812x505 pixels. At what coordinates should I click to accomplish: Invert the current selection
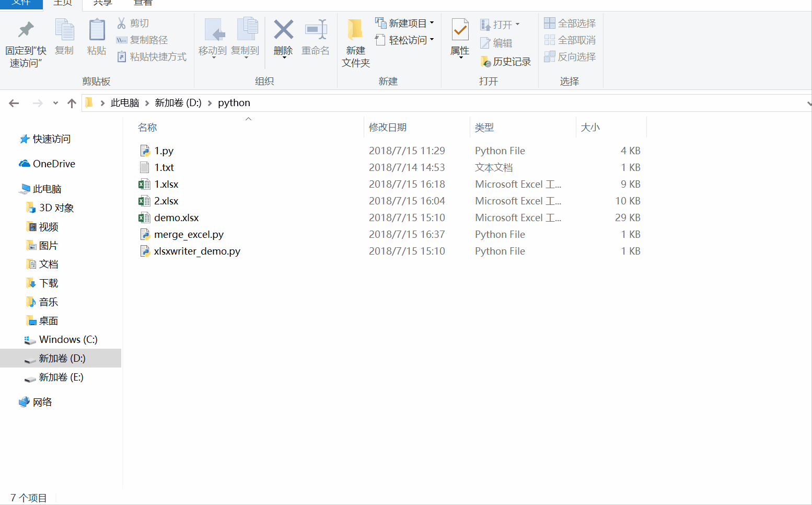coord(570,57)
